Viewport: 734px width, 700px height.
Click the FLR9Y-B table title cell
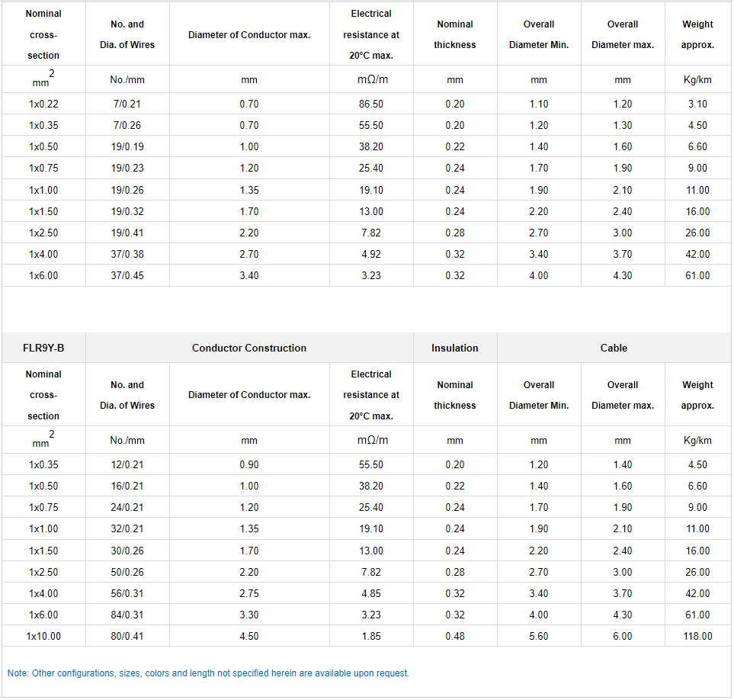click(x=43, y=348)
